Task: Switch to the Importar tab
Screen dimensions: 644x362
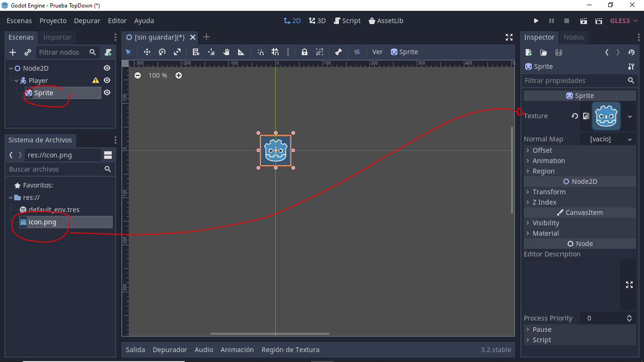Action: pos(58,37)
